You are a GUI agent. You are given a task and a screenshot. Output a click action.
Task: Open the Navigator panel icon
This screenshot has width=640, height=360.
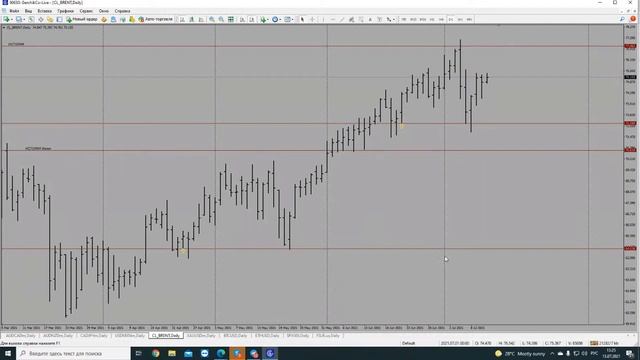coord(50,19)
